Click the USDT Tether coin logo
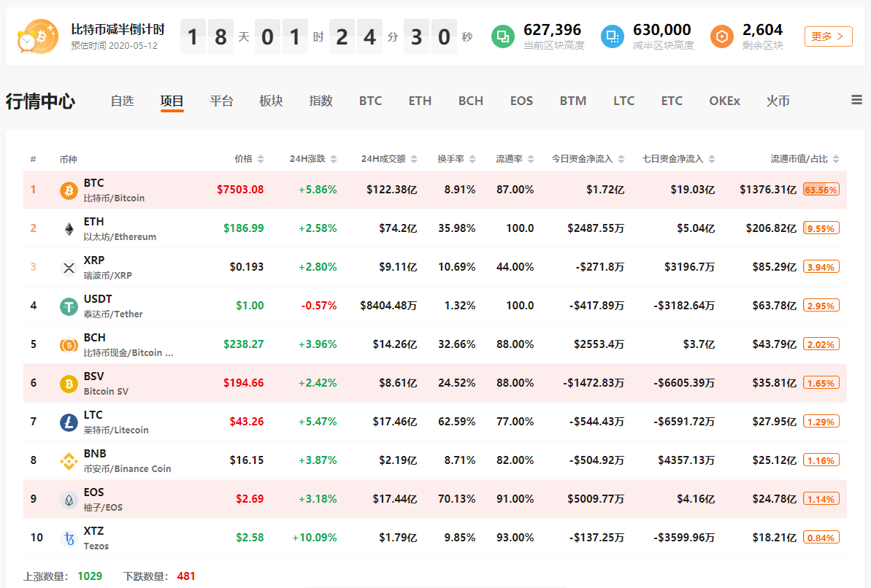This screenshot has width=871, height=588. pyautogui.click(x=69, y=306)
